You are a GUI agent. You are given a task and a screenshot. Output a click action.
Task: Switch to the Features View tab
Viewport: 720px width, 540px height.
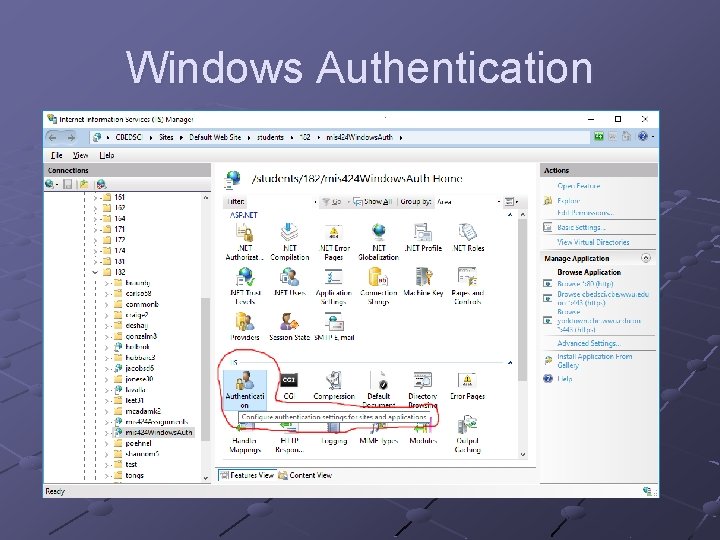pyautogui.click(x=247, y=475)
